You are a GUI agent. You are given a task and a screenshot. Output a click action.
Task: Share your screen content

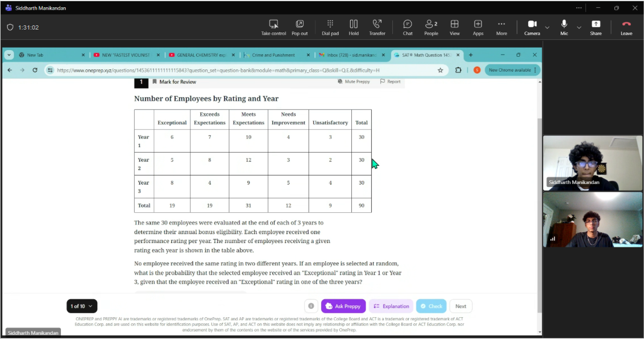[596, 28]
